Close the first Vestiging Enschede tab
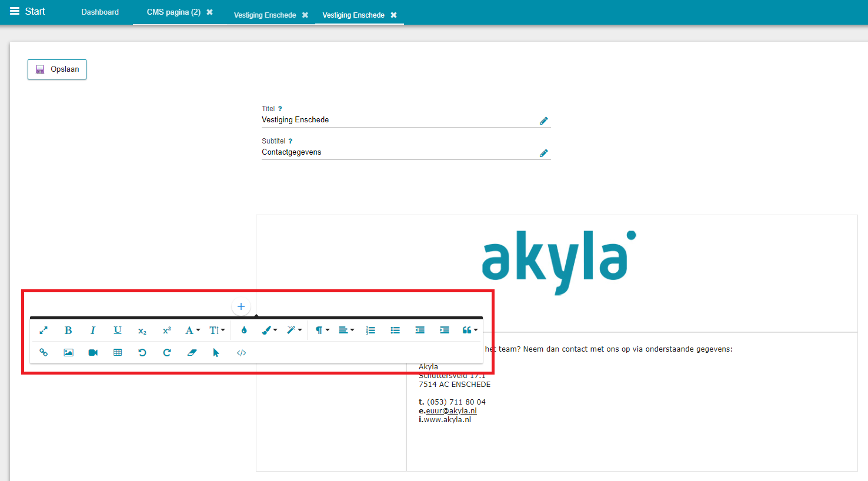This screenshot has width=868, height=481. pyautogui.click(x=305, y=15)
